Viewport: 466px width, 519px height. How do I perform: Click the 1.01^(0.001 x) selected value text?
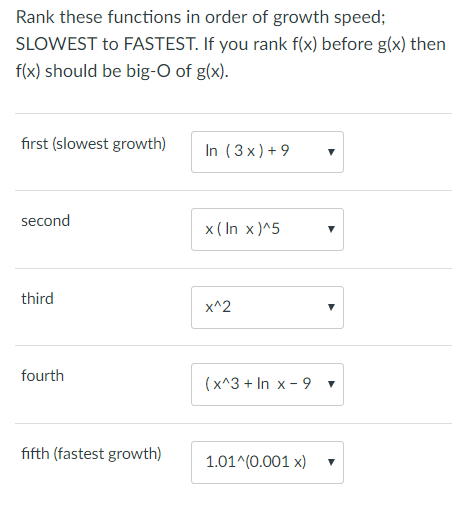[256, 462]
